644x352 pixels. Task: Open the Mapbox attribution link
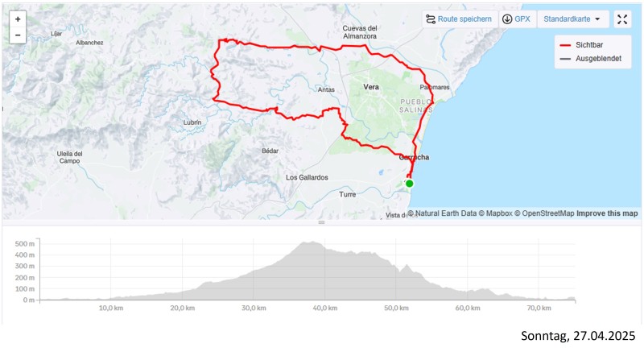[x=497, y=213]
